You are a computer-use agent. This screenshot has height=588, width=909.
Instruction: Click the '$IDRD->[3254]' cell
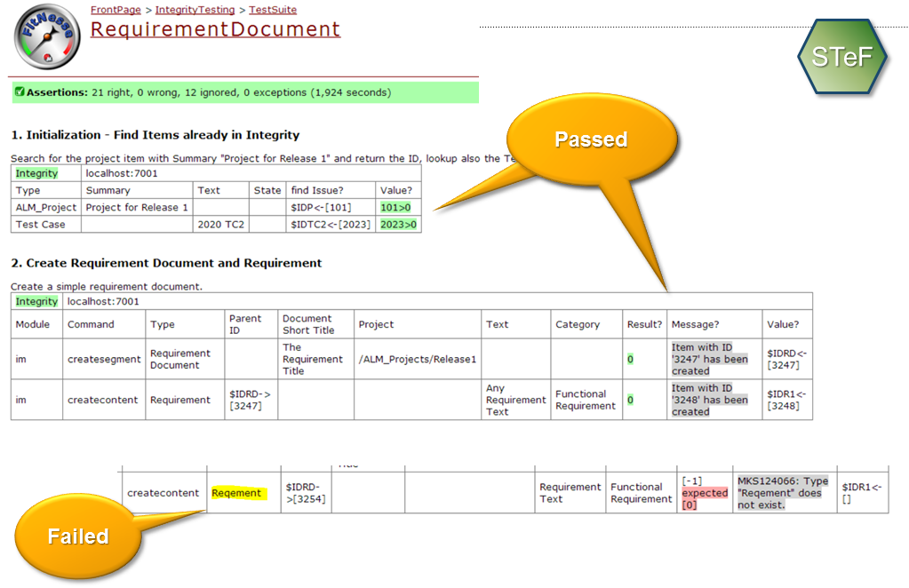(x=306, y=493)
